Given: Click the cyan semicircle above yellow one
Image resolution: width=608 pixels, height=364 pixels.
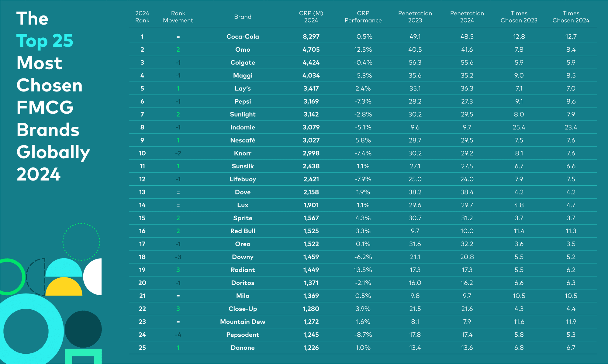Looking at the screenshot, I should (x=64, y=268).
